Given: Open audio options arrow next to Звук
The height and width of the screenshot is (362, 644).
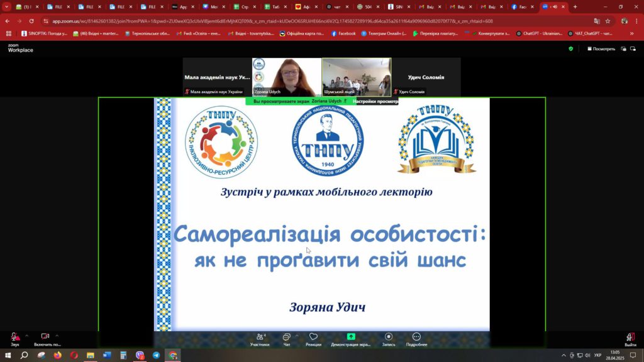Looking at the screenshot, I should point(26,336).
